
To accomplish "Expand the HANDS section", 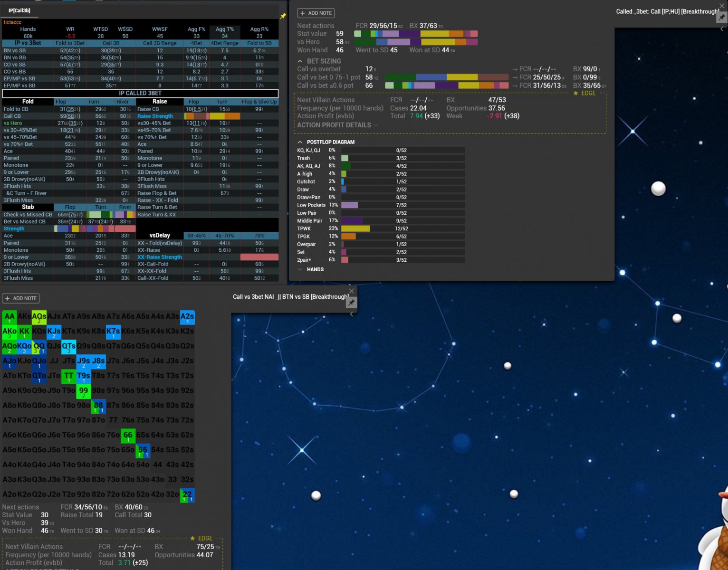I will coord(300,269).
